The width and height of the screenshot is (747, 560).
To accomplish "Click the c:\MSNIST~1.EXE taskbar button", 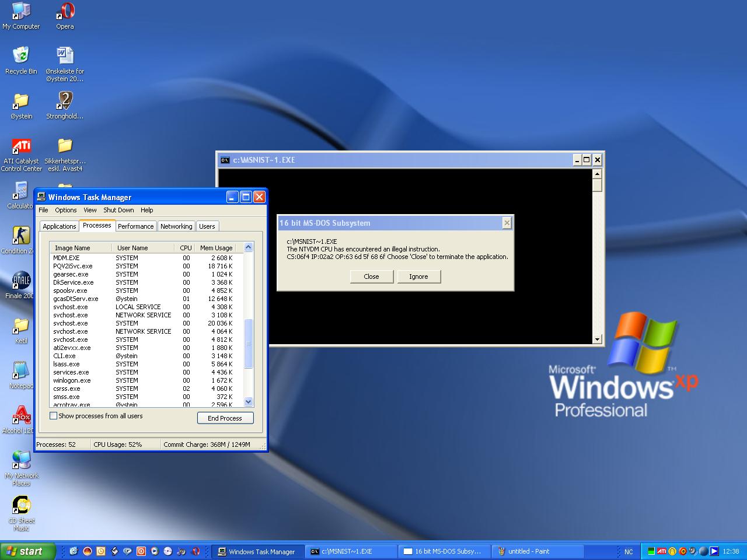I will point(352,551).
